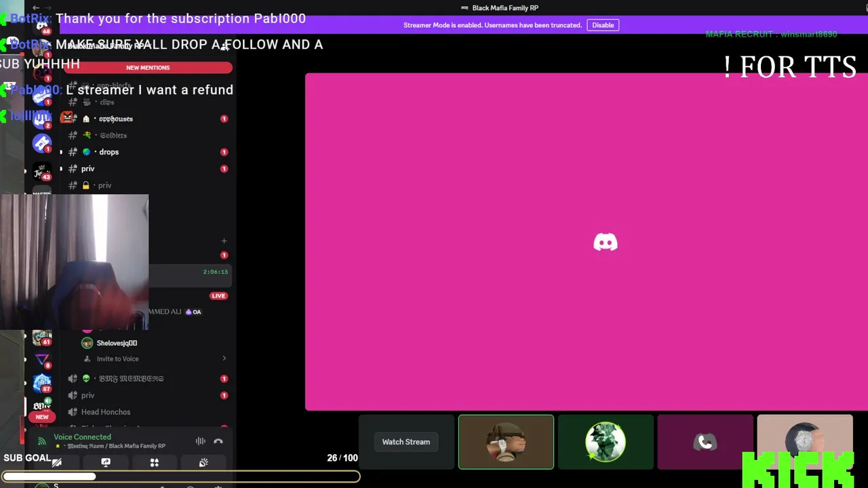
Task: Select the maroon tile with phone icon
Action: (705, 442)
